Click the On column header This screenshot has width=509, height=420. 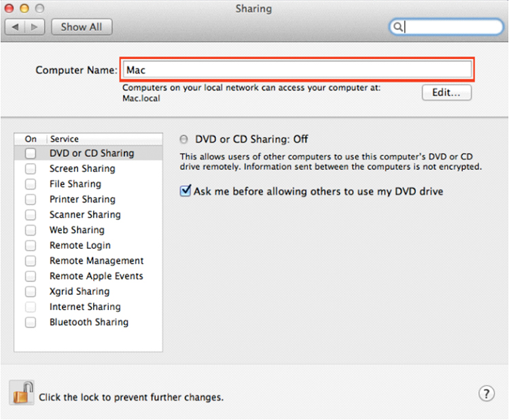[x=31, y=139]
